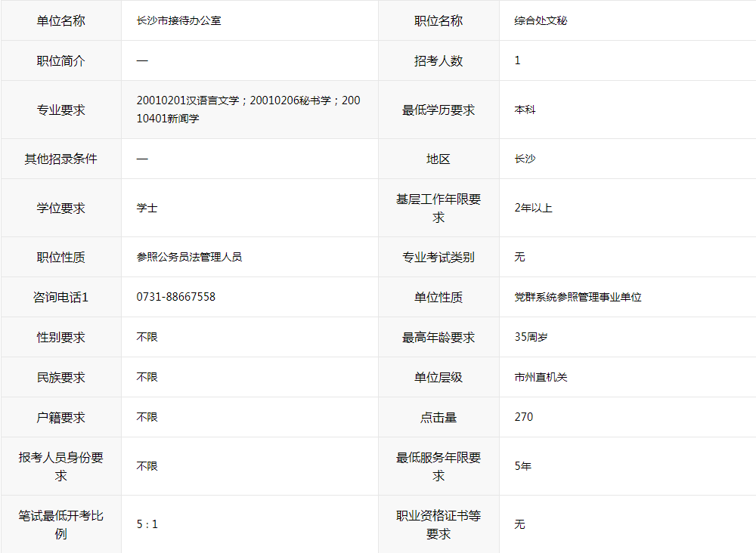Select 无 beside 职业资格证书等要求
The height and width of the screenshot is (553, 756).
519,524
